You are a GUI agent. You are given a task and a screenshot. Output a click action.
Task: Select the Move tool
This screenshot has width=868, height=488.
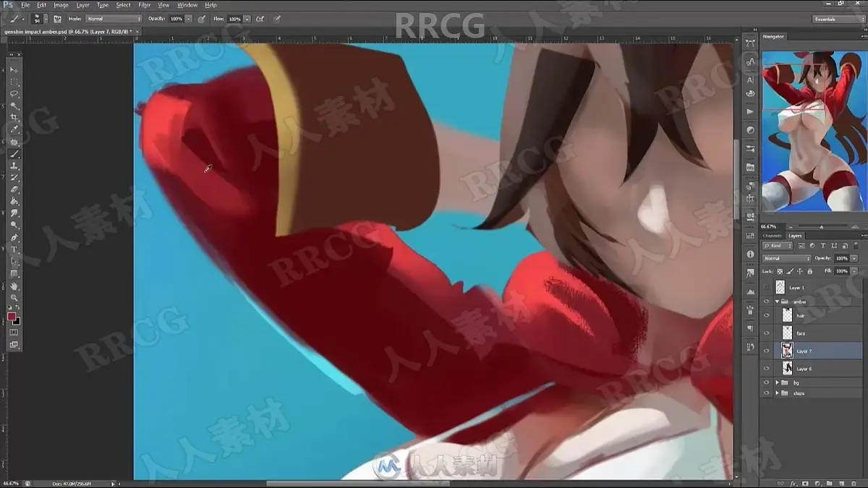click(x=14, y=70)
